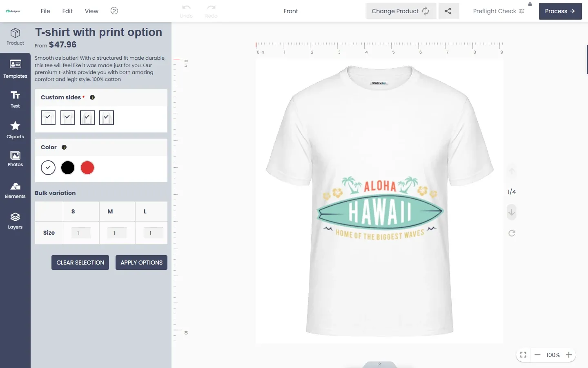Zoom out with the minus button
Viewport: 588px width, 368px height.
point(537,355)
